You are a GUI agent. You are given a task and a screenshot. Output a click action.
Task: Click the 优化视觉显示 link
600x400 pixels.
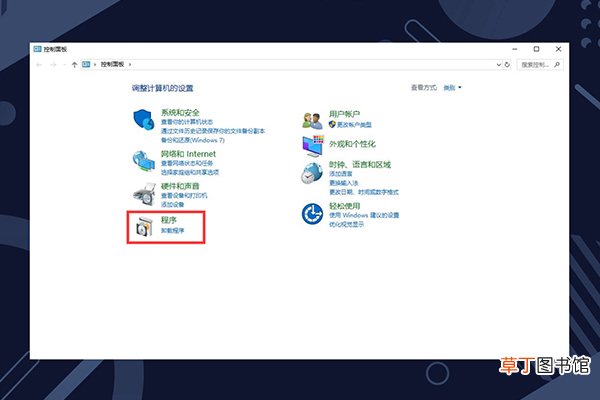(347, 224)
